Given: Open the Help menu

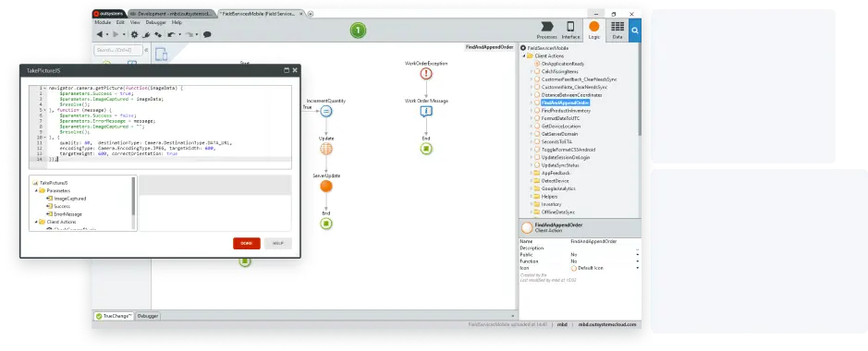Looking at the screenshot, I should coord(177,23).
